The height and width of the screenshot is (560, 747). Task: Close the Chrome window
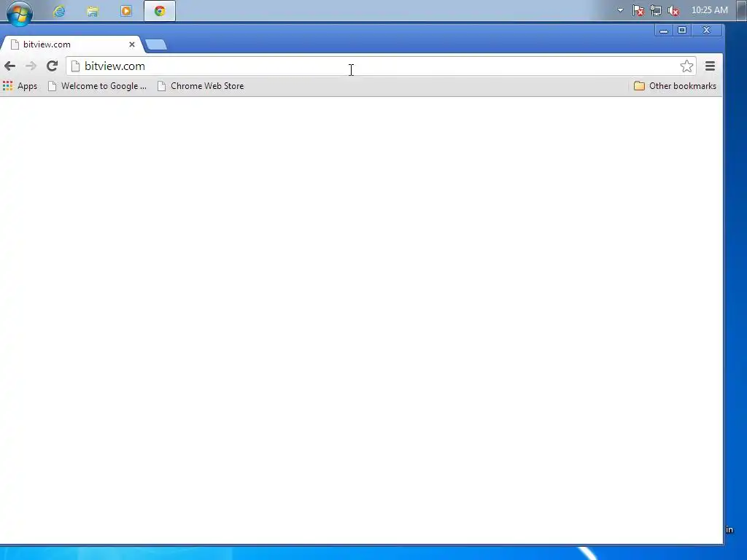point(706,31)
